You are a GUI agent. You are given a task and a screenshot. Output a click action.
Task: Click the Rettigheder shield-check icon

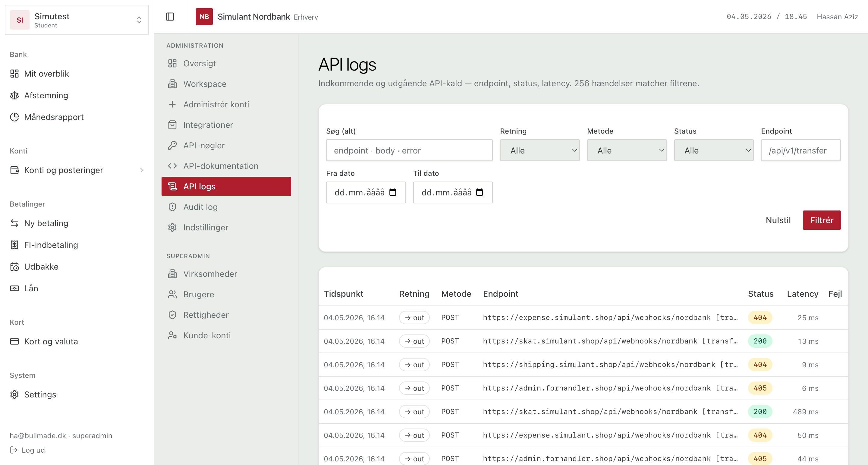[172, 315]
